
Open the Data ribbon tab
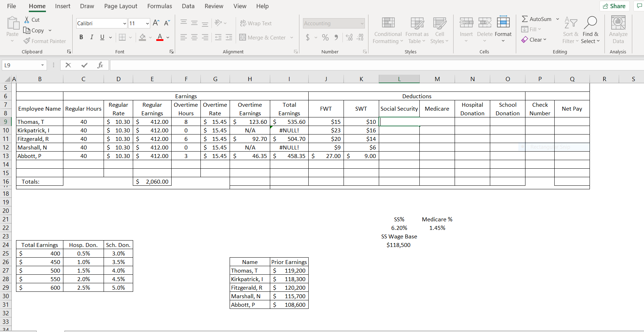click(x=188, y=6)
